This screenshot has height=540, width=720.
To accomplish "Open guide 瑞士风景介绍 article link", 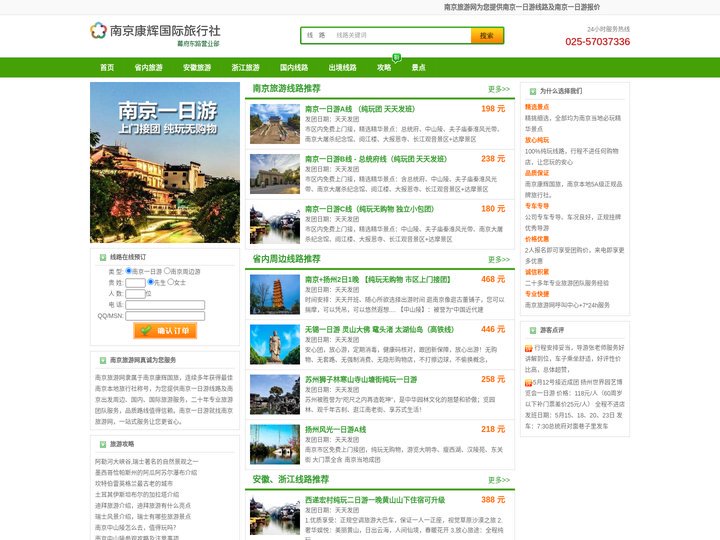I will coord(143,517).
